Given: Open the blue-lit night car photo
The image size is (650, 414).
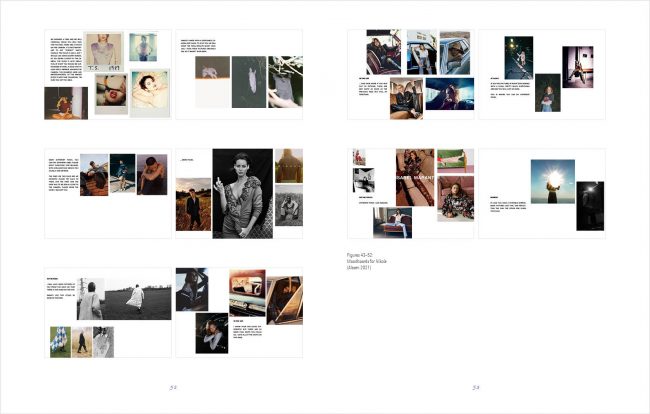Looking at the screenshot, I should tap(450, 94).
